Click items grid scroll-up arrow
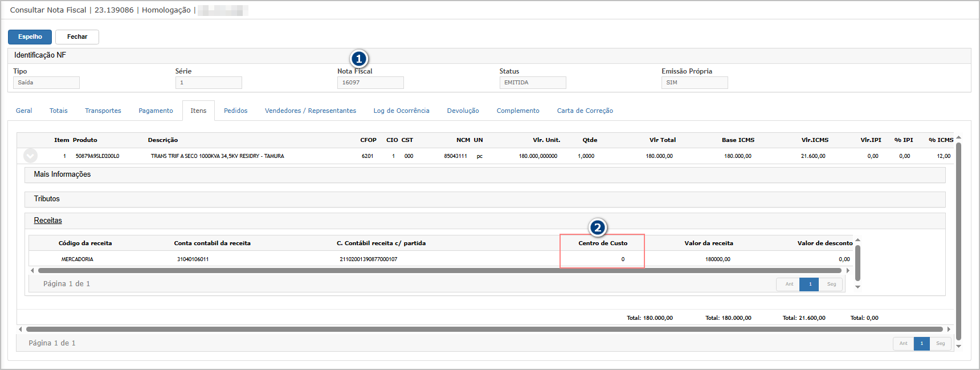The height and width of the screenshot is (370, 980). tap(958, 137)
